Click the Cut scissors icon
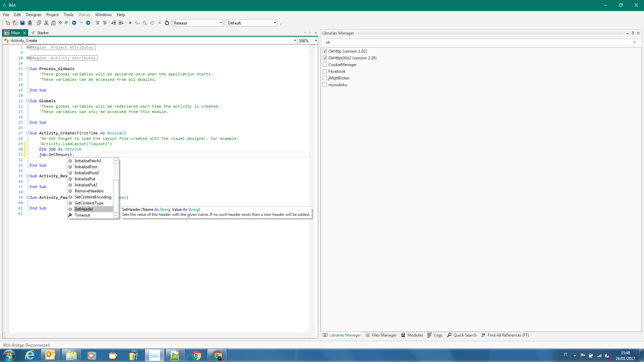 [x=46, y=23]
